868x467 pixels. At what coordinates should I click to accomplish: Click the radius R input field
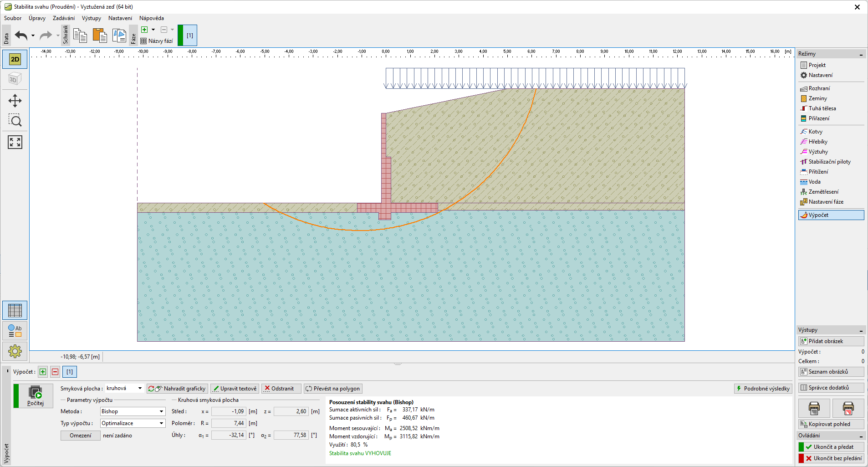pyautogui.click(x=229, y=423)
